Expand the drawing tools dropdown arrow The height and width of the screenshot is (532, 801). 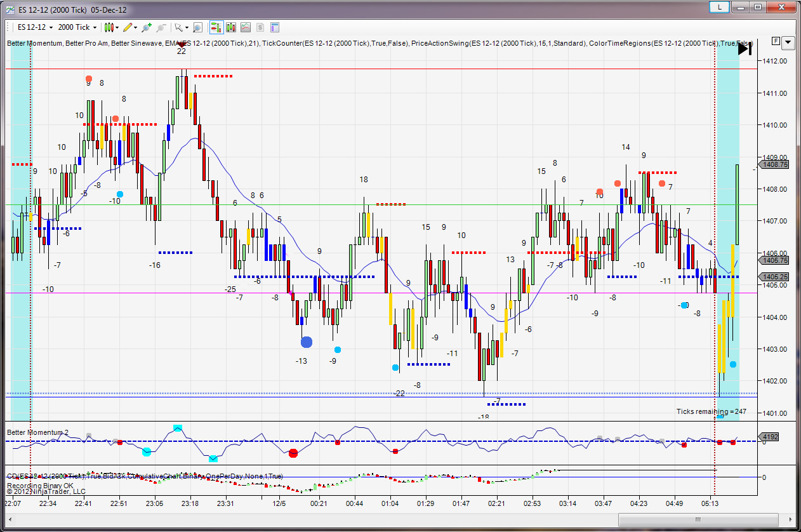click(137, 27)
